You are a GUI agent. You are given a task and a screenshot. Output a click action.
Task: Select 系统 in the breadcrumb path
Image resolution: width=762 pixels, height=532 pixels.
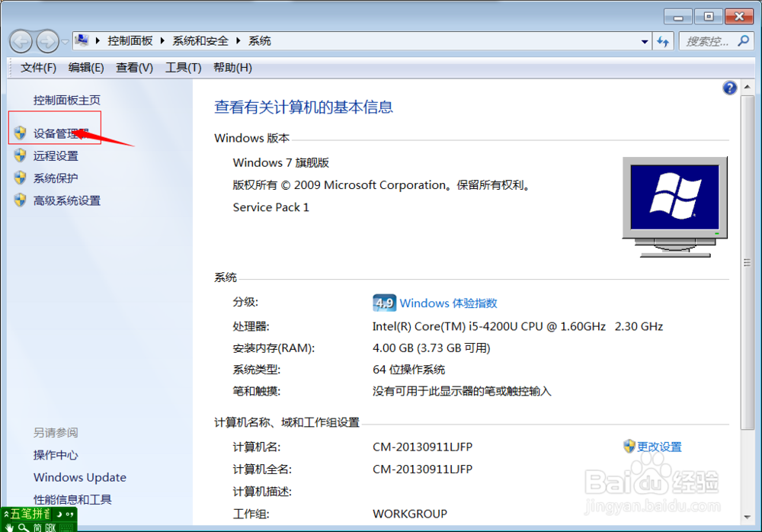click(x=260, y=41)
